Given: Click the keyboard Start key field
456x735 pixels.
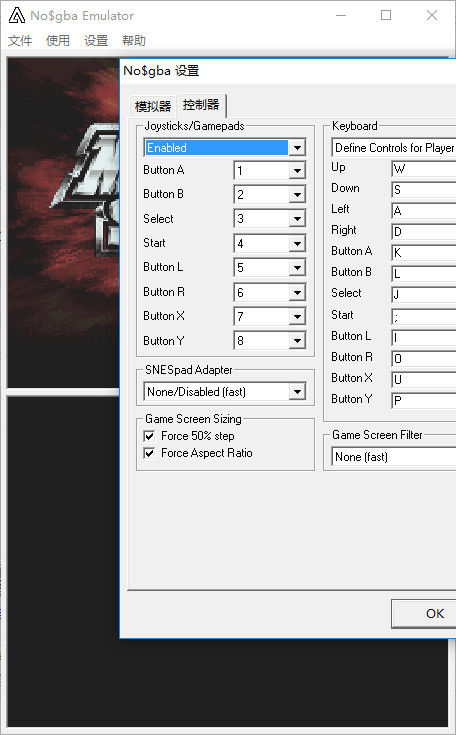Looking at the screenshot, I should coord(424,317).
